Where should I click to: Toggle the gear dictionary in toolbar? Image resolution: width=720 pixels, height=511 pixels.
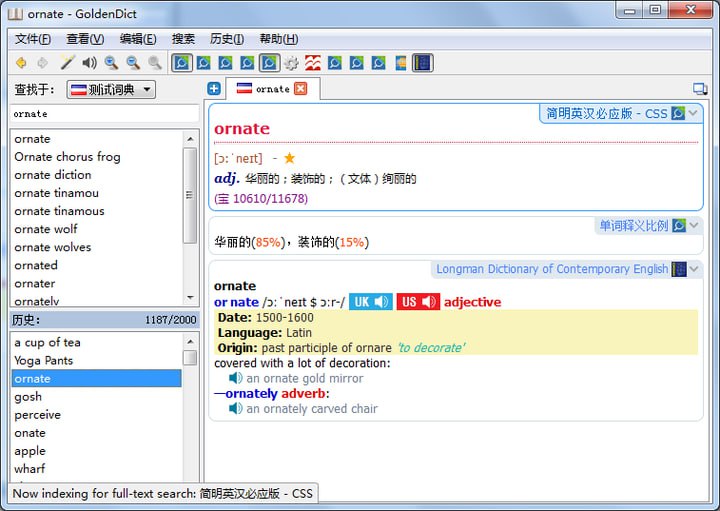point(291,63)
